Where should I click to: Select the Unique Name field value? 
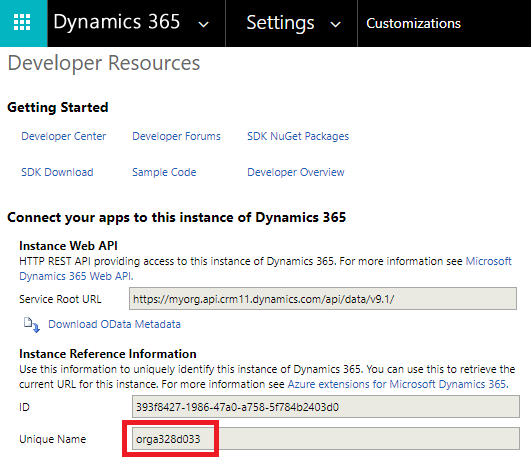325,439
